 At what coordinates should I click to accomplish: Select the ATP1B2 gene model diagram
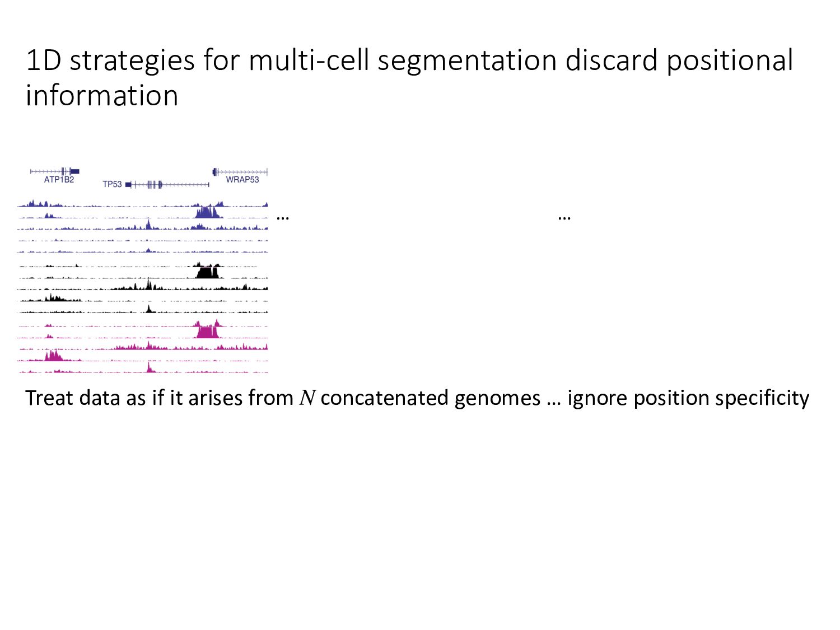click(55, 171)
